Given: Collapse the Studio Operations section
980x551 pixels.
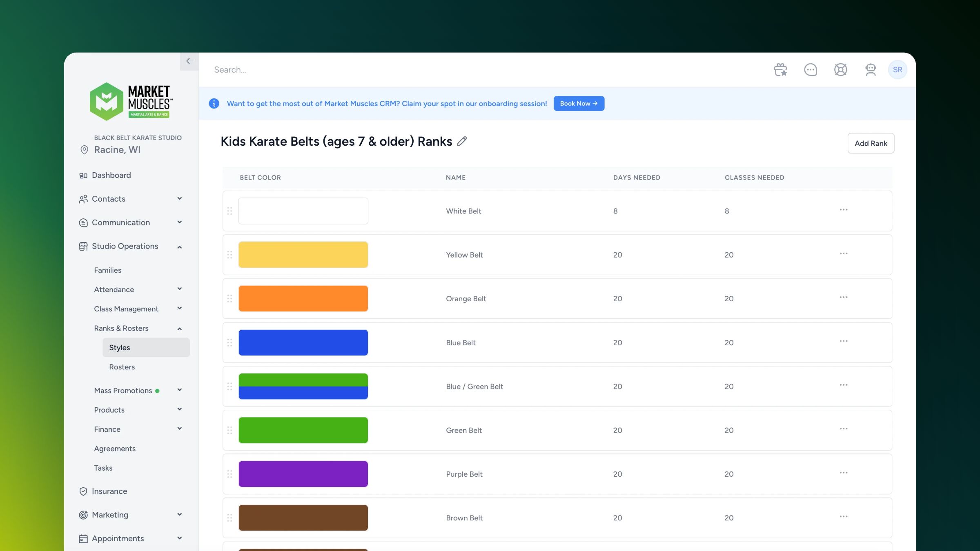Looking at the screenshot, I should coord(179,247).
